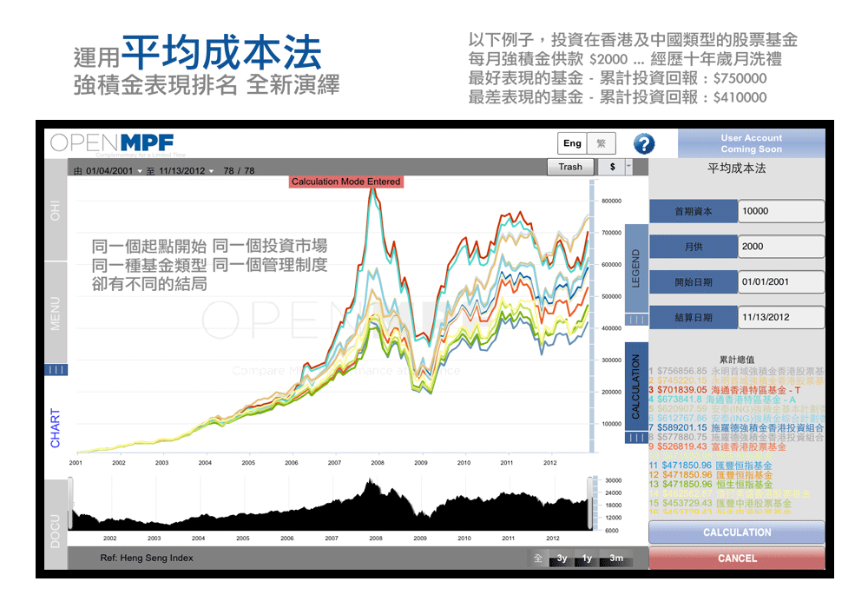Click the Trash button
Image resolution: width=868 pixels, height=608 pixels.
[x=570, y=167]
